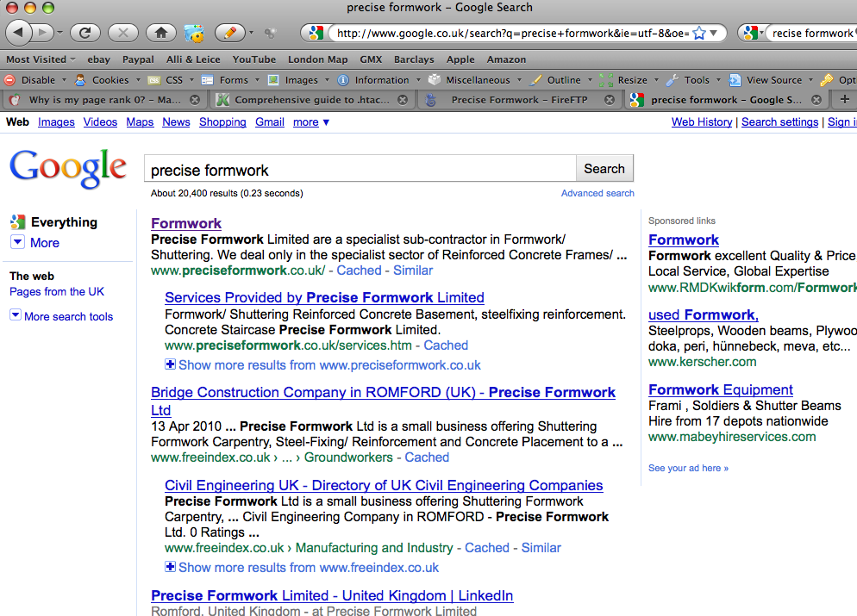Open the Maps link in Google nav
The width and height of the screenshot is (857, 616).
point(140,122)
